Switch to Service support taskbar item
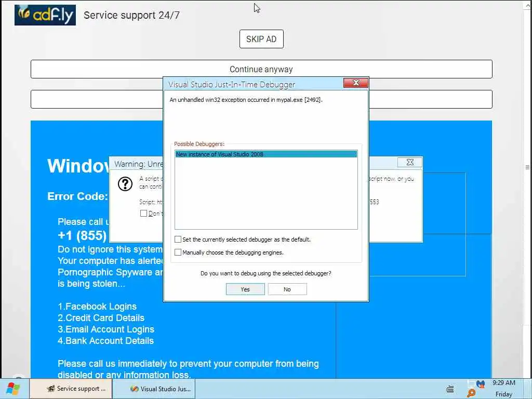 71,389
